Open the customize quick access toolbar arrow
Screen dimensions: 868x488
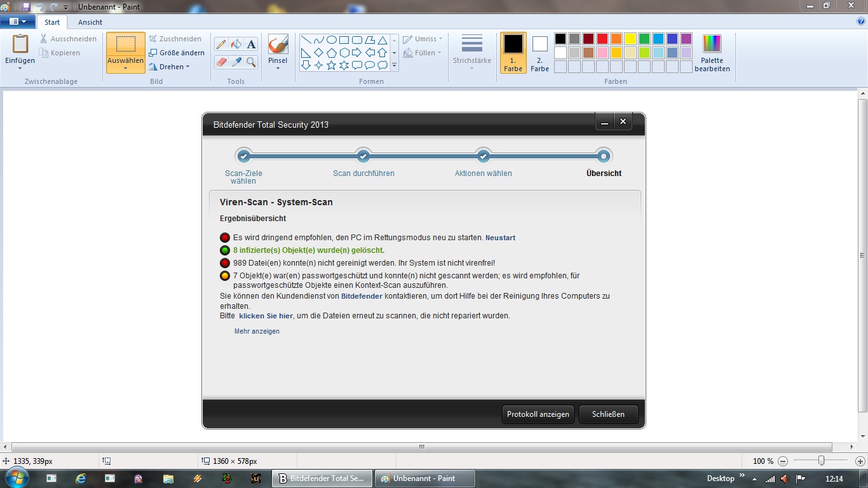[65, 8]
